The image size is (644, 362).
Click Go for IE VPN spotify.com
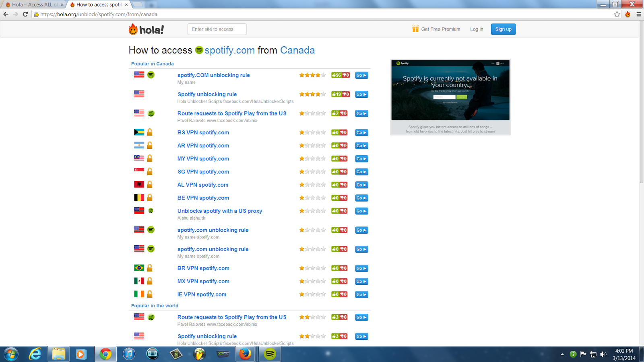361,294
